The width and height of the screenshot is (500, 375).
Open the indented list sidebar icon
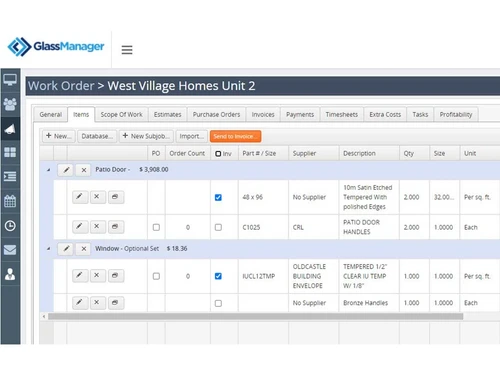point(10,176)
